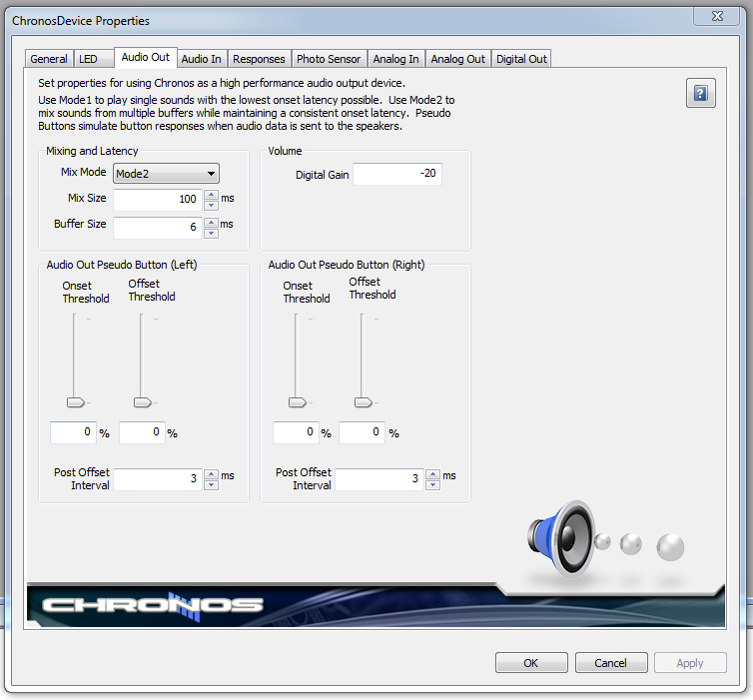Click right Onset Threshold percent field
The width and height of the screenshot is (753, 700).
click(296, 432)
